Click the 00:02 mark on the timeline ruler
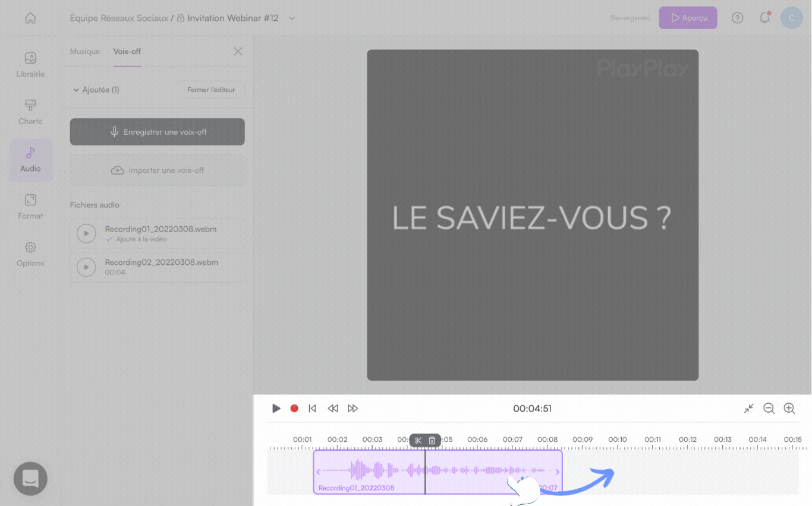Image resolution: width=812 pixels, height=506 pixels. tap(337, 440)
